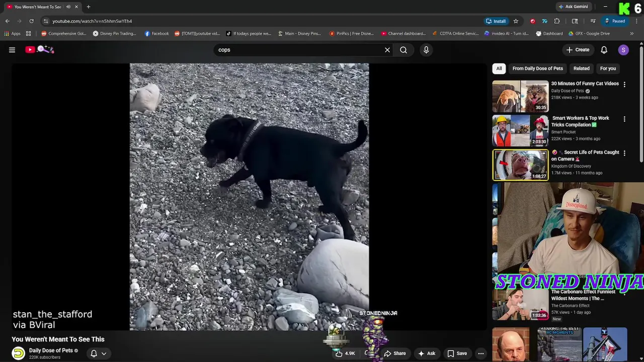This screenshot has height=362, width=644.
Task: Open the invideo AI bookmark
Action: [x=507, y=34]
